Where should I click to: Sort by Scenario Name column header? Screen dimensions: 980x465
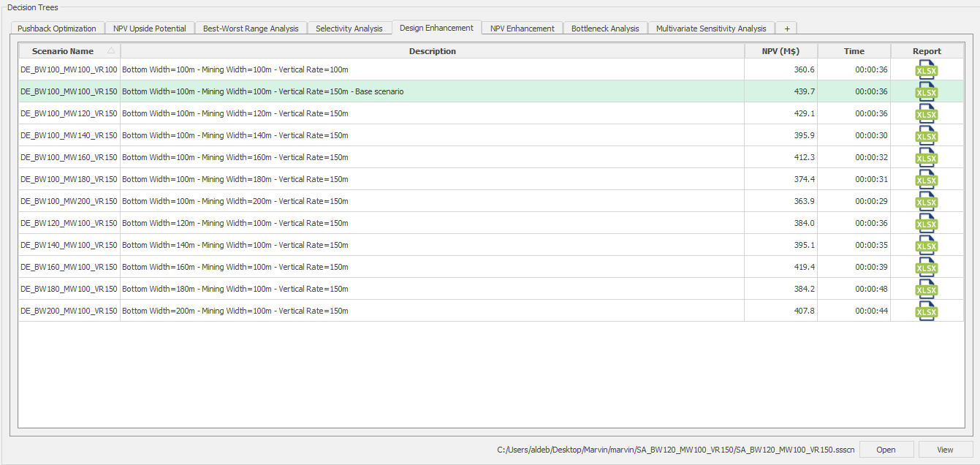[63, 51]
